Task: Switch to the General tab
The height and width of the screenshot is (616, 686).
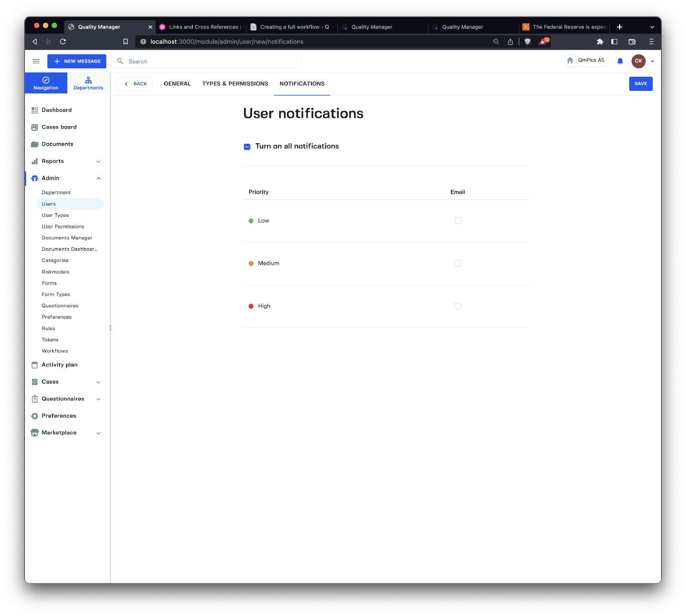Action: point(177,84)
